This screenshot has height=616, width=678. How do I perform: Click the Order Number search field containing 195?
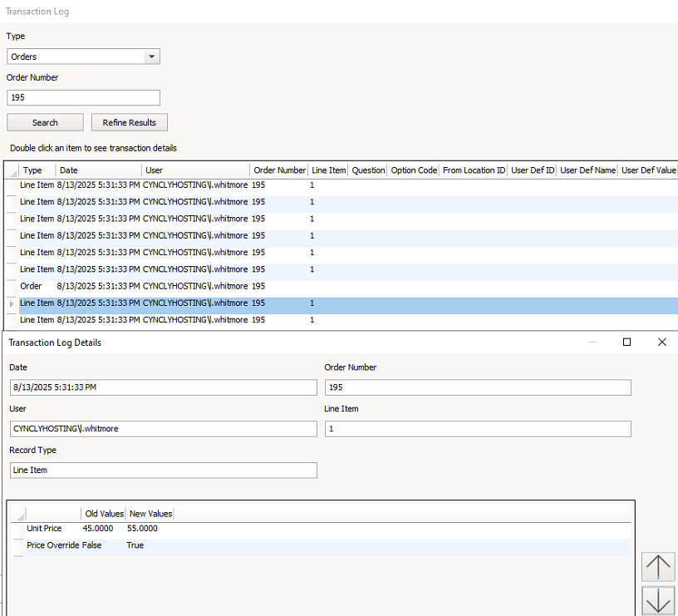[x=83, y=97]
